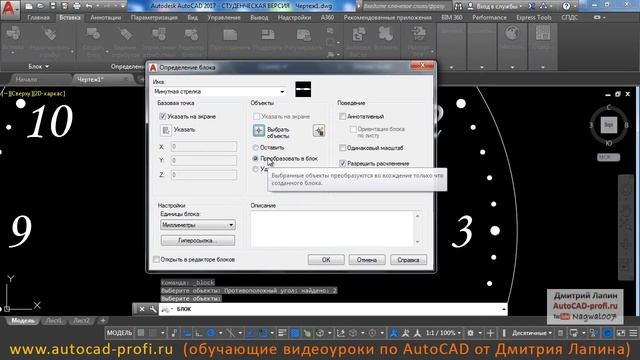Click the annotation monitor plus icon
Screen dimensions: 640x360
(x=490, y=333)
